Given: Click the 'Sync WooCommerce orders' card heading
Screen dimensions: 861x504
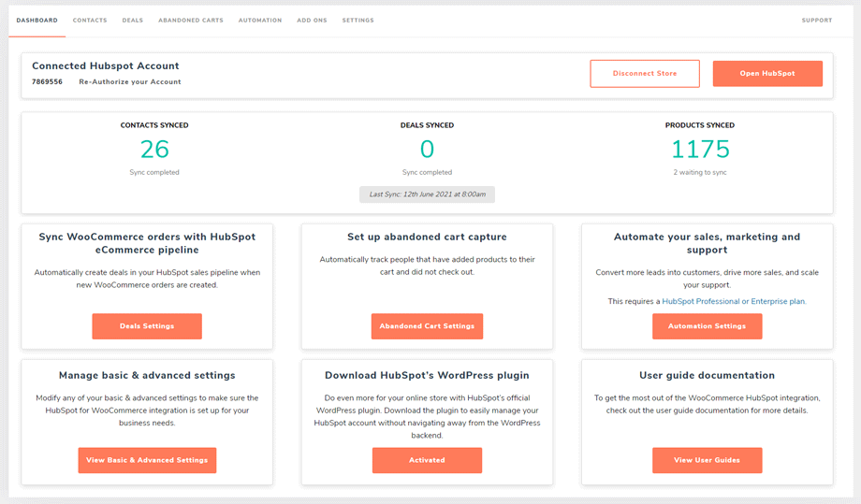Looking at the screenshot, I should pos(147,243).
